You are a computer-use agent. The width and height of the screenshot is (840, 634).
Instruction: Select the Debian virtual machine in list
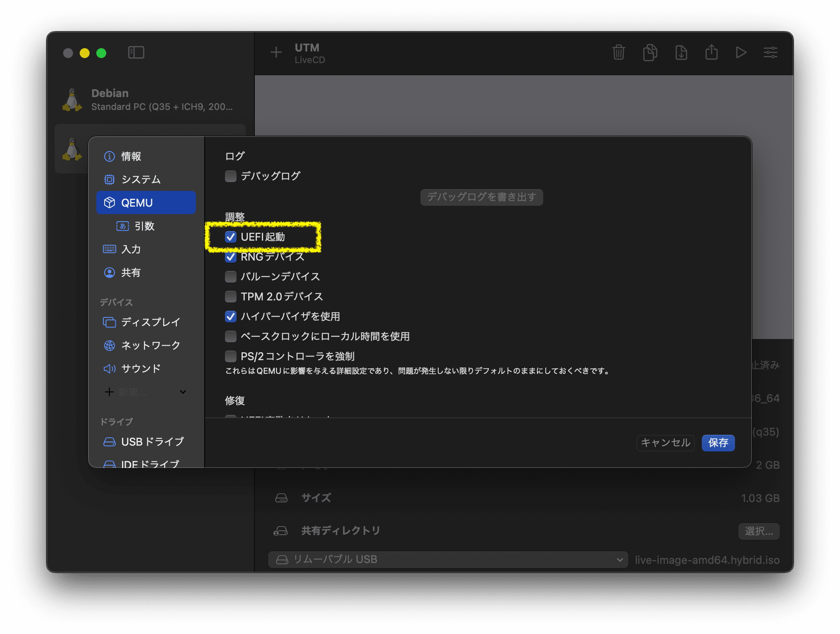tap(150, 100)
